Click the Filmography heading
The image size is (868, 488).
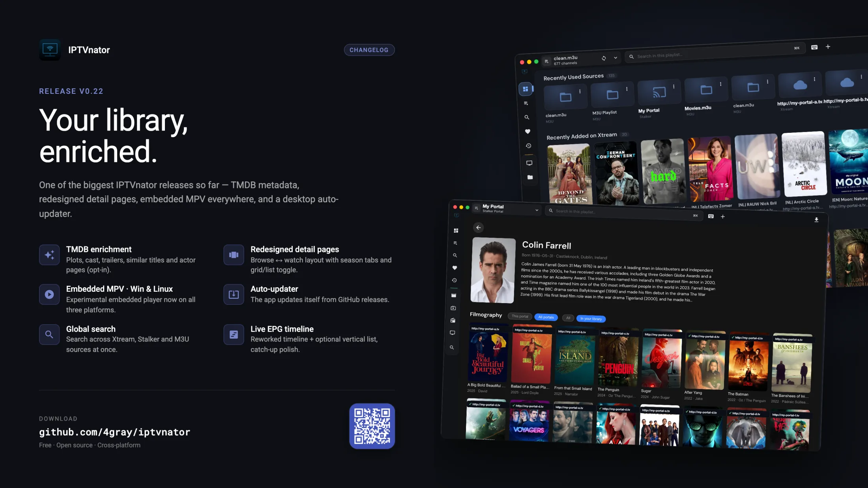[x=486, y=315]
